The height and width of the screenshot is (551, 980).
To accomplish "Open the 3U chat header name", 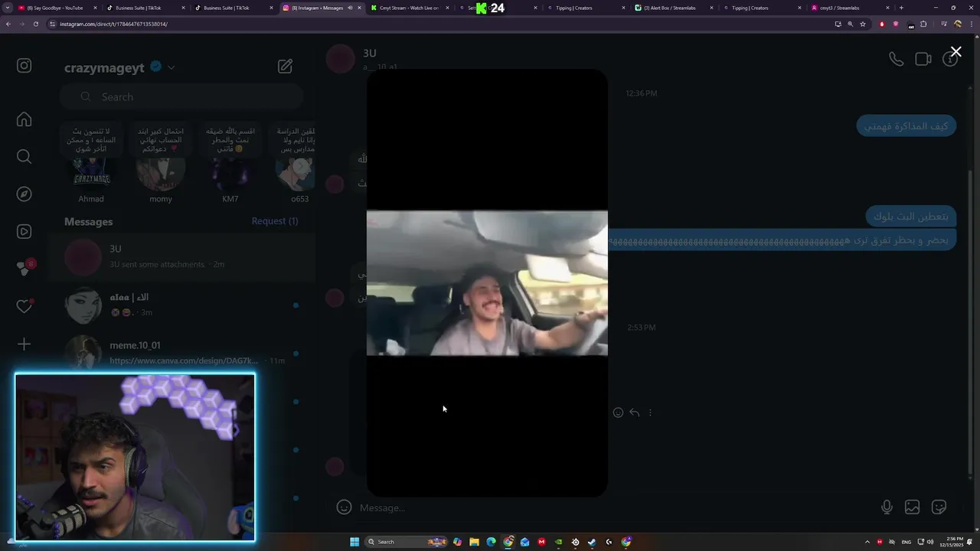I will coord(370,53).
